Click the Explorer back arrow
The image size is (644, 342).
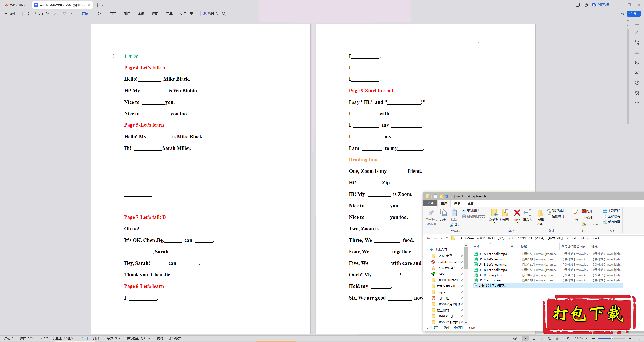[x=428, y=238]
